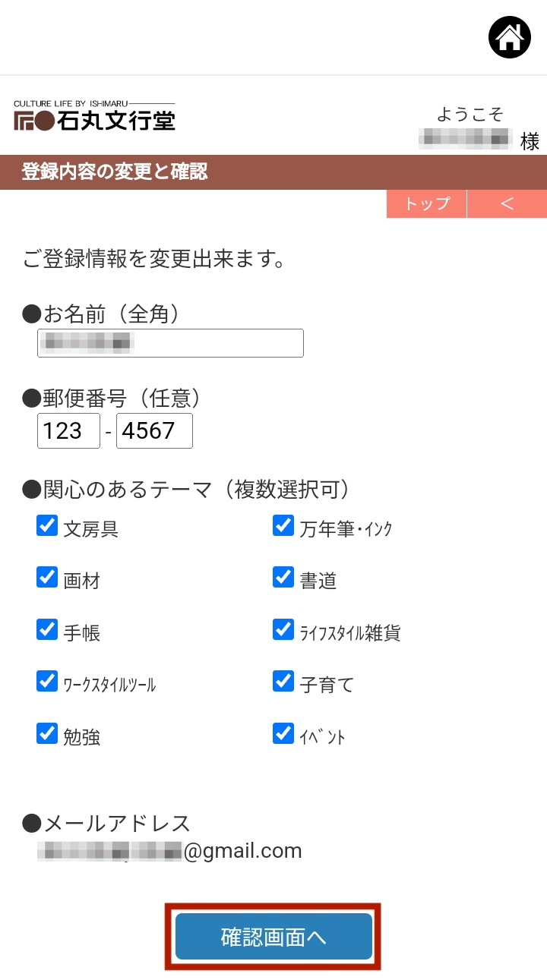The height and width of the screenshot is (980, 547).
Task: Focus the お名前 name input field
Action: 171,343
